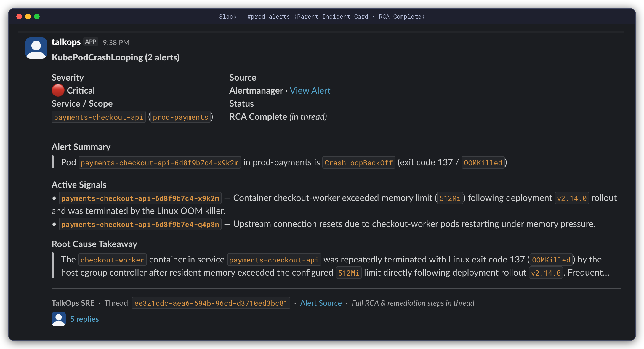
Task: Click bold pod x9k2m in Active Signals
Action: tap(140, 198)
